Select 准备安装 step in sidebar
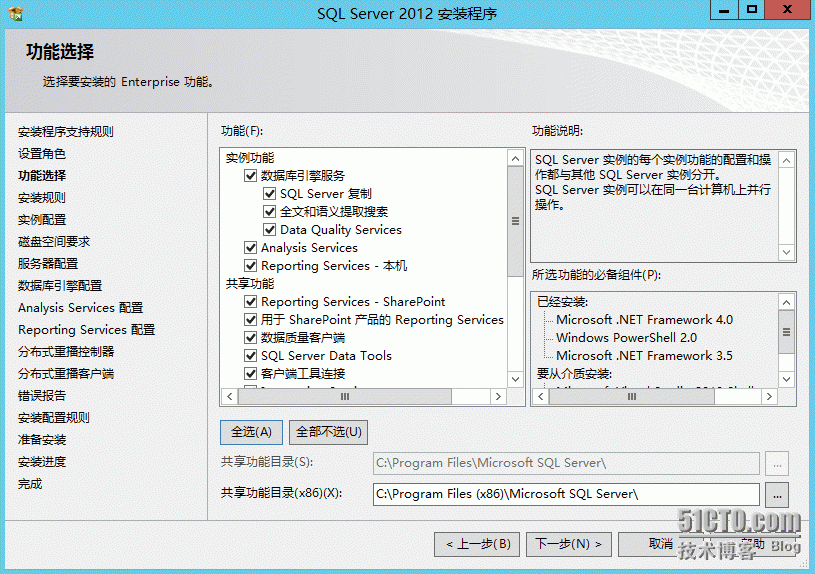This screenshot has height=574, width=815. (x=42, y=440)
